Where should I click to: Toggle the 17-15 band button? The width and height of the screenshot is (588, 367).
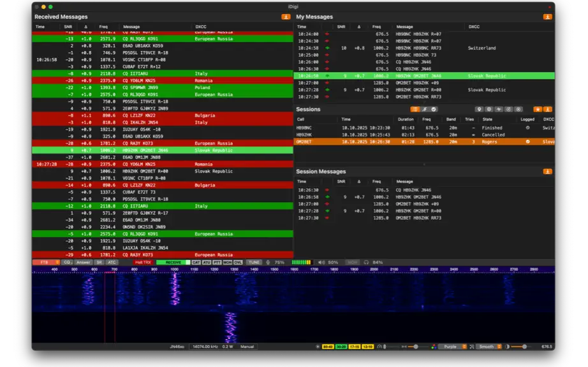coord(355,347)
